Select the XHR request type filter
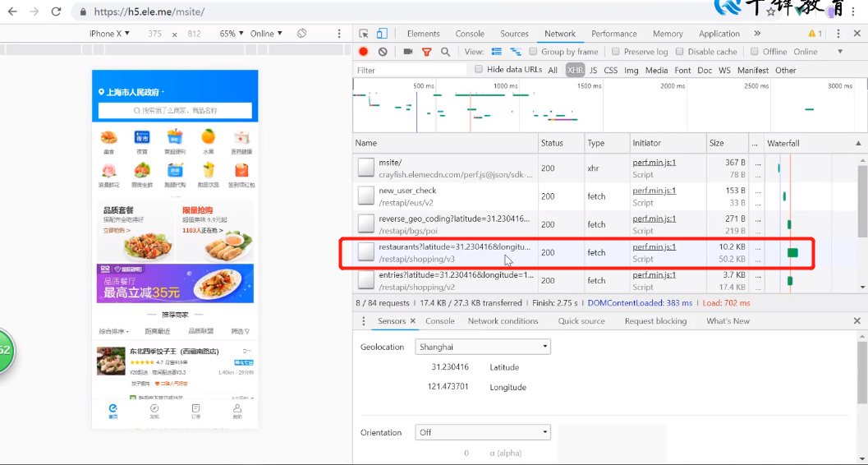 click(575, 71)
